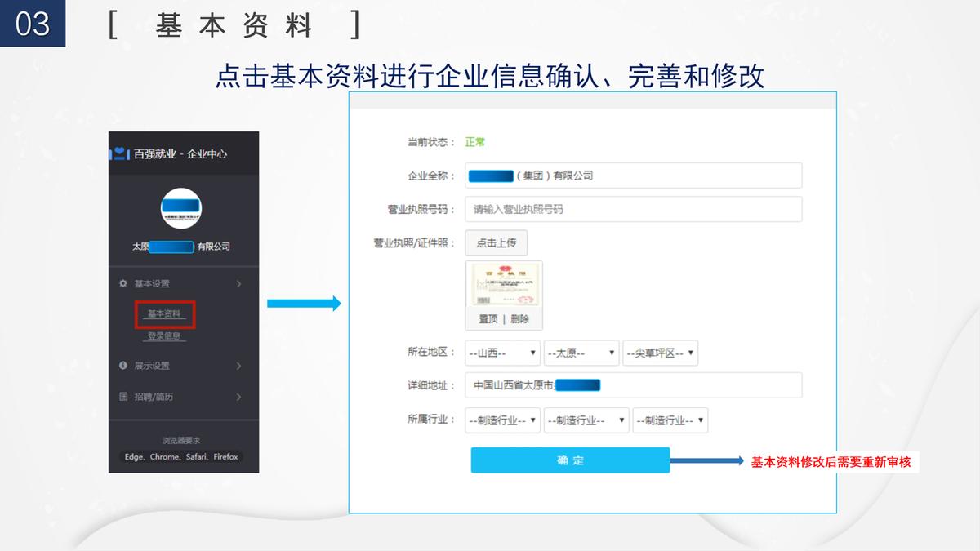
Task: Click the company avatar in the sidebar
Action: (181, 207)
